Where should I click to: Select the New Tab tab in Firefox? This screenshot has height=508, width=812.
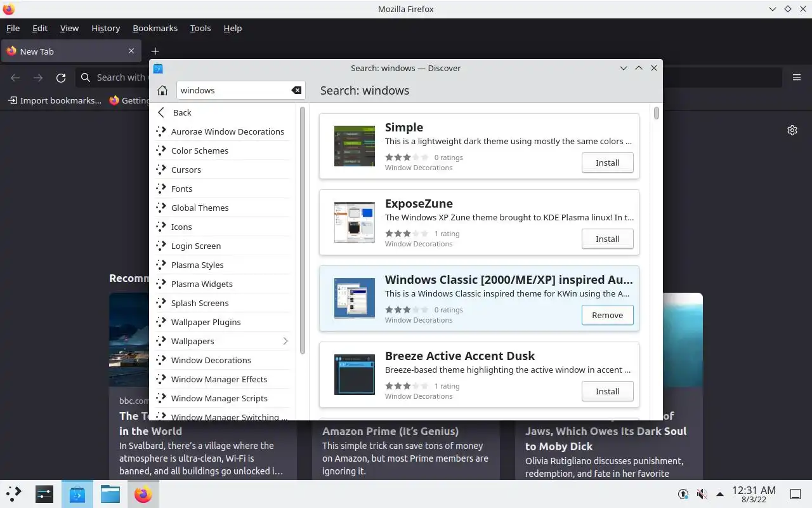[x=70, y=51]
